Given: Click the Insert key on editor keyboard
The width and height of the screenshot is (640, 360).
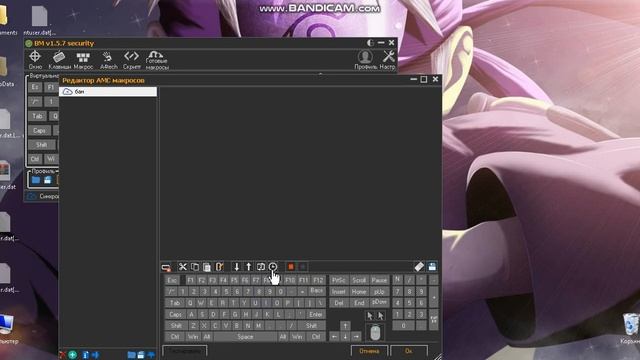Looking at the screenshot, I should click(x=339, y=292).
